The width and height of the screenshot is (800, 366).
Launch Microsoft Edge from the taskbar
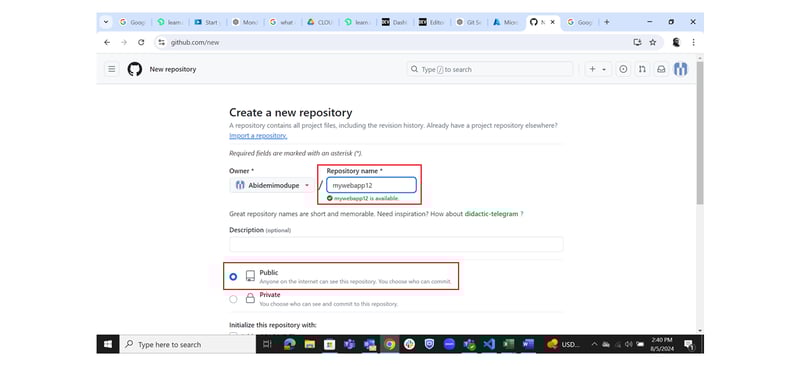point(290,345)
